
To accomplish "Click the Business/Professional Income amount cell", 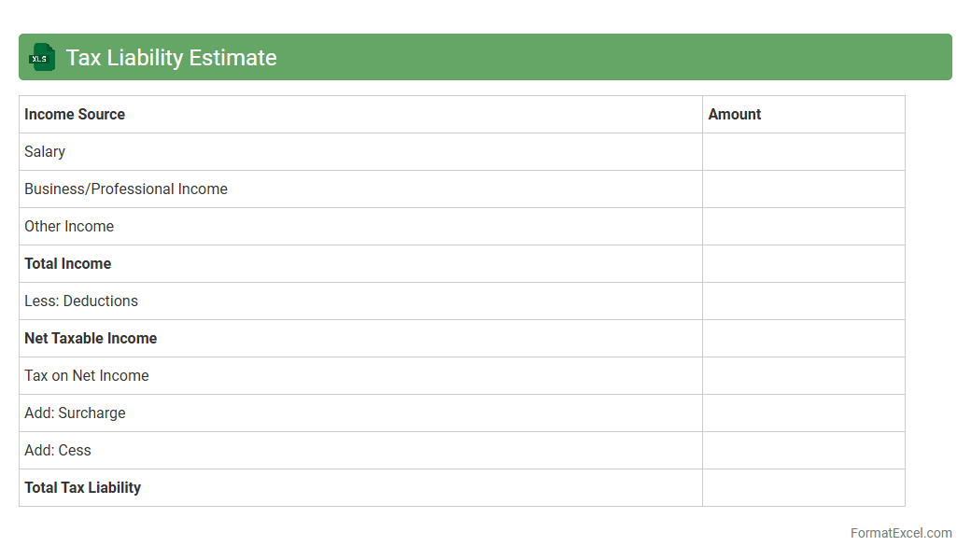I will 803,189.
